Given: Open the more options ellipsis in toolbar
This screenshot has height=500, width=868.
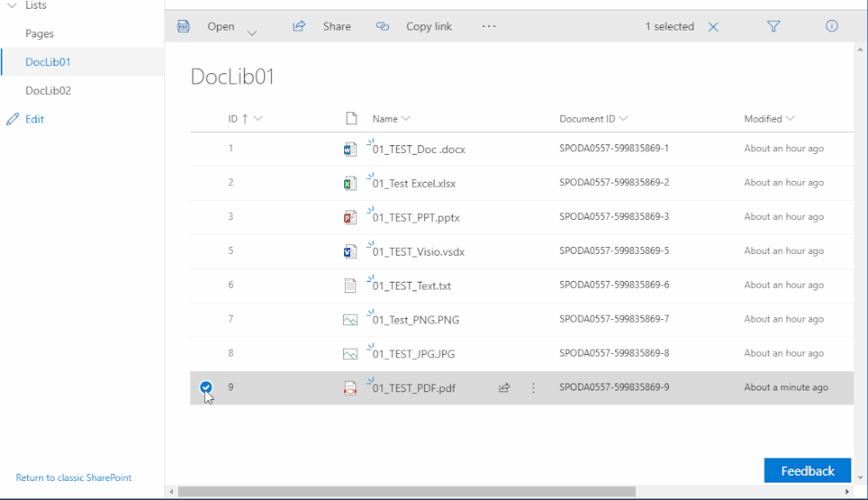Looking at the screenshot, I should pyautogui.click(x=489, y=26).
